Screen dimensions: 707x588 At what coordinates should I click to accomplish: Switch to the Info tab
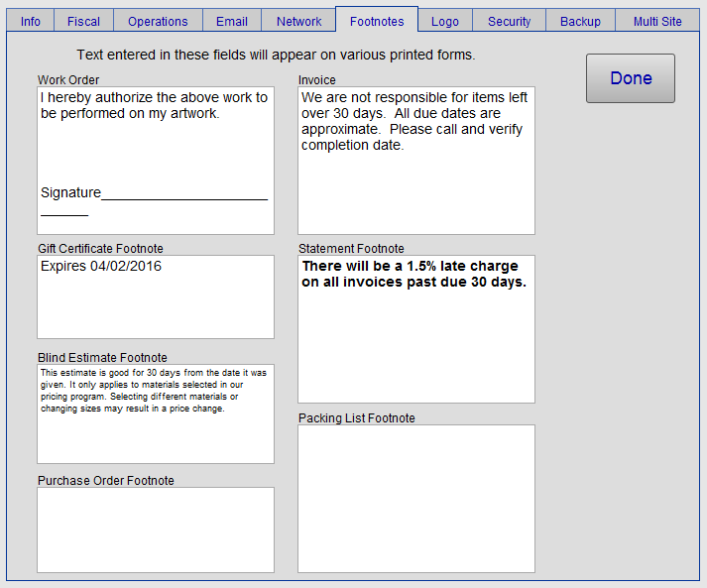[31, 21]
